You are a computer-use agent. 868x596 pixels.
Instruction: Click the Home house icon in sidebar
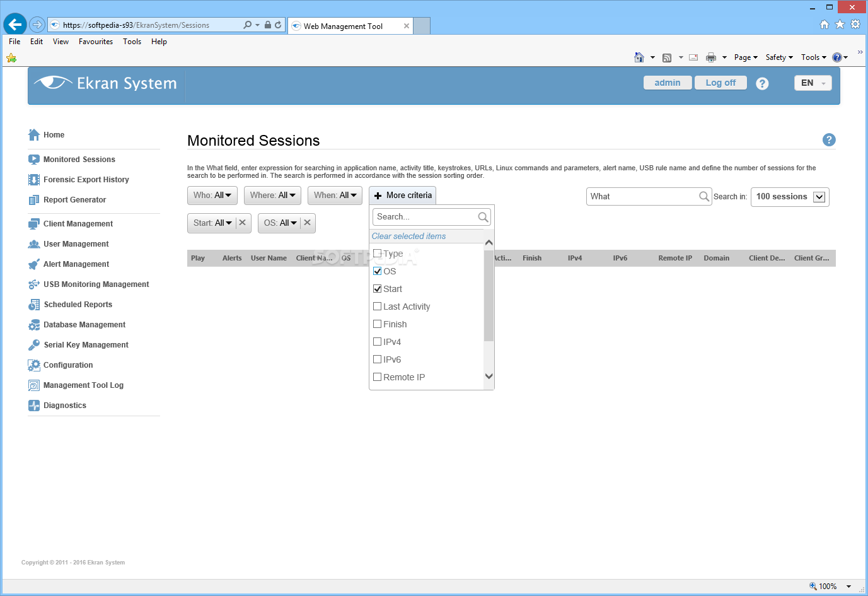(x=34, y=135)
